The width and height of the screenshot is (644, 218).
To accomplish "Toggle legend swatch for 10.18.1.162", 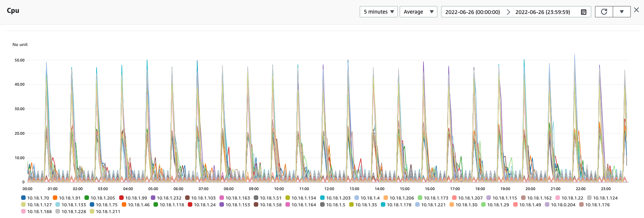I will pos(523,198).
